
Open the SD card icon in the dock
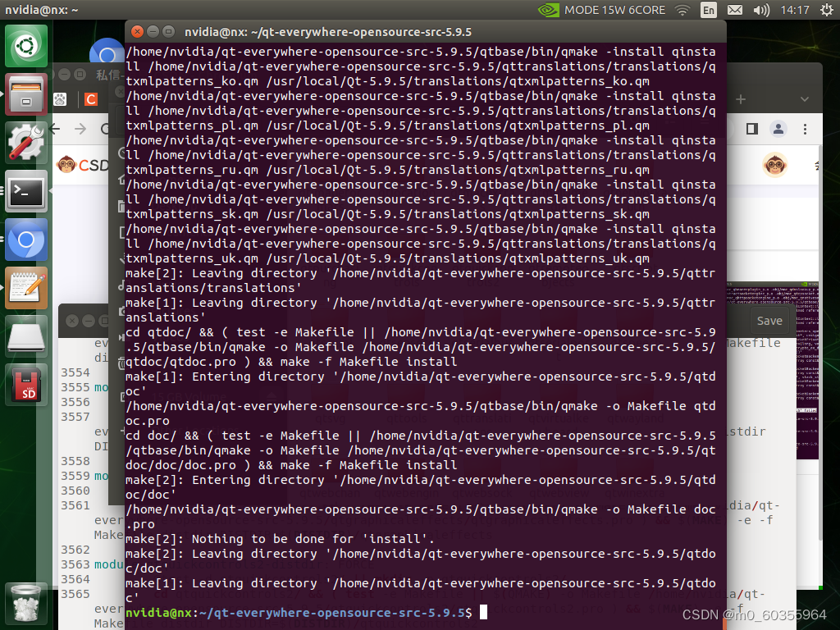pos(25,385)
